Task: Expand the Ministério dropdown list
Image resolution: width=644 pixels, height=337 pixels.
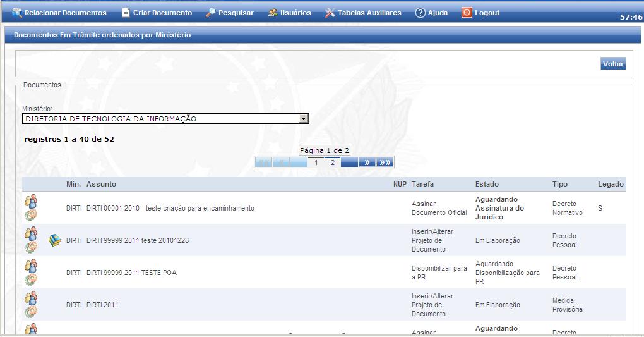Action: click(304, 119)
